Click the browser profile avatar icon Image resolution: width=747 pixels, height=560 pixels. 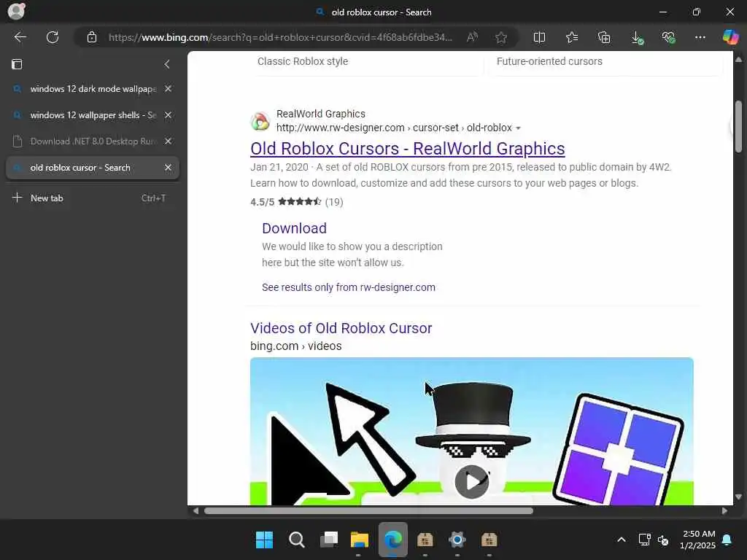[x=16, y=11]
